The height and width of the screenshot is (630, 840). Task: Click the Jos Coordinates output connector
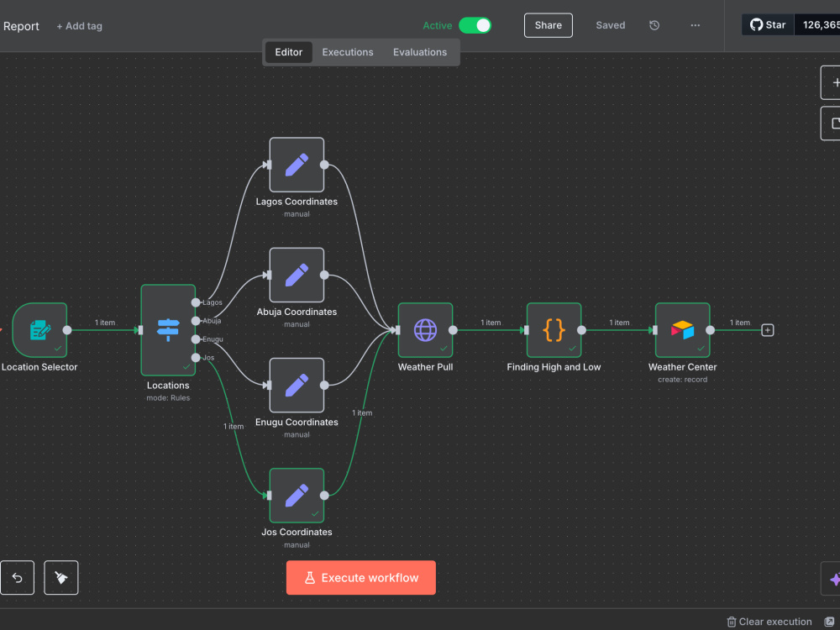click(x=324, y=496)
